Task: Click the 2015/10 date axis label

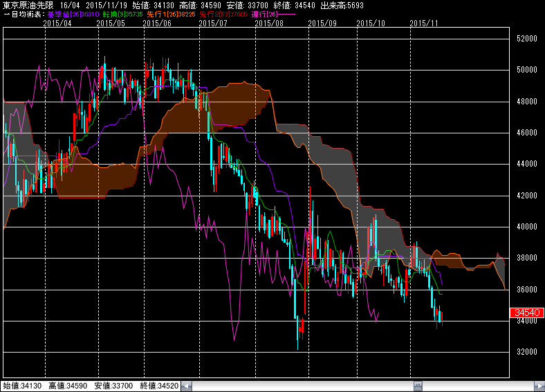Action: [x=371, y=23]
